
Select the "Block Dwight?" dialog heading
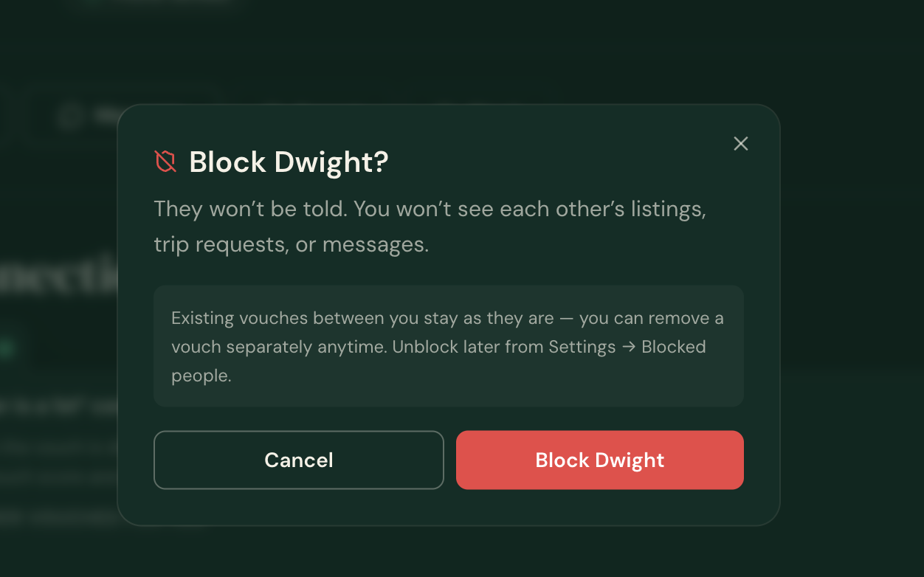coord(289,162)
